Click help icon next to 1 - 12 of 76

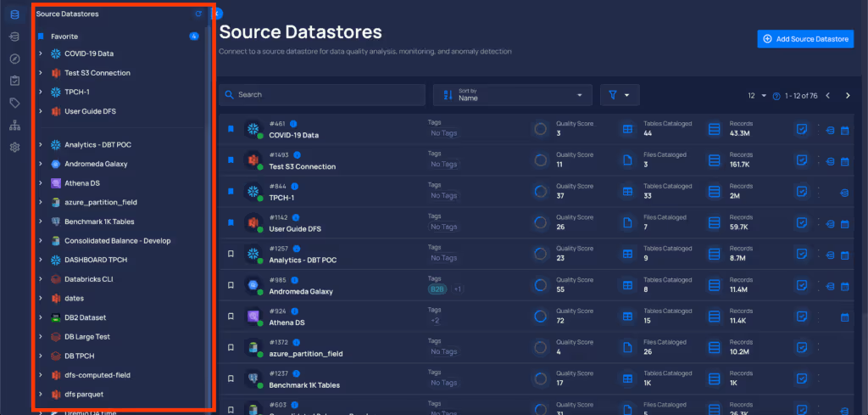(x=776, y=96)
